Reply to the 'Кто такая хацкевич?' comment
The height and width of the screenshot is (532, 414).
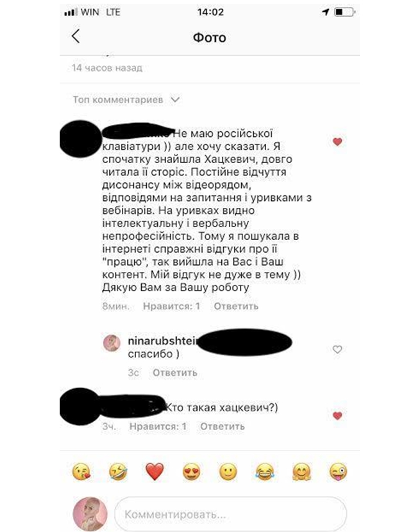[223, 426]
